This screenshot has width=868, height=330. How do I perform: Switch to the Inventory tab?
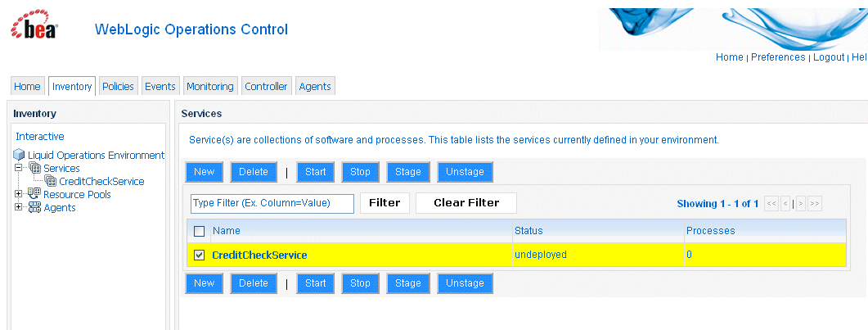[72, 86]
